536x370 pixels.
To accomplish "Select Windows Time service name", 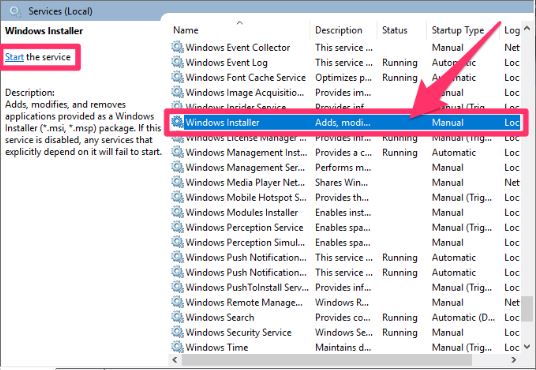I will 217,348.
